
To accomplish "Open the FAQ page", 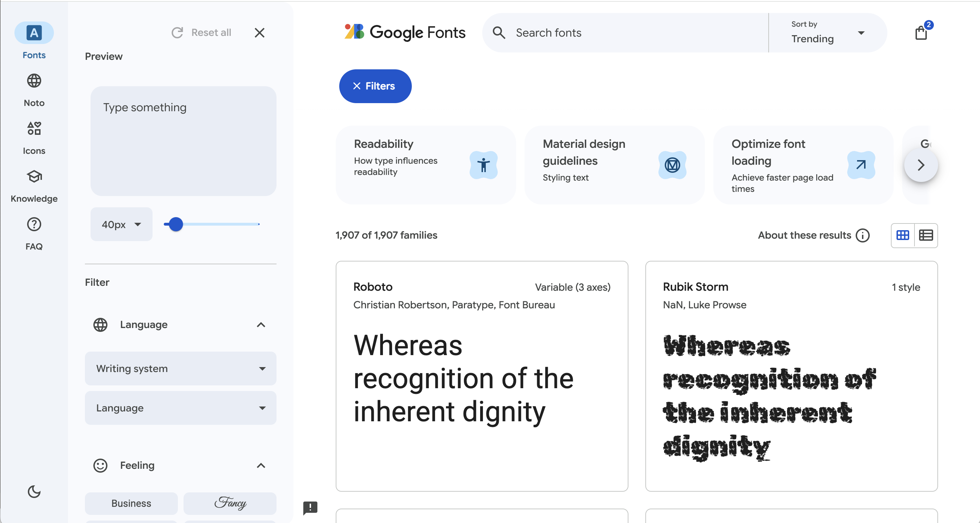I will [34, 234].
